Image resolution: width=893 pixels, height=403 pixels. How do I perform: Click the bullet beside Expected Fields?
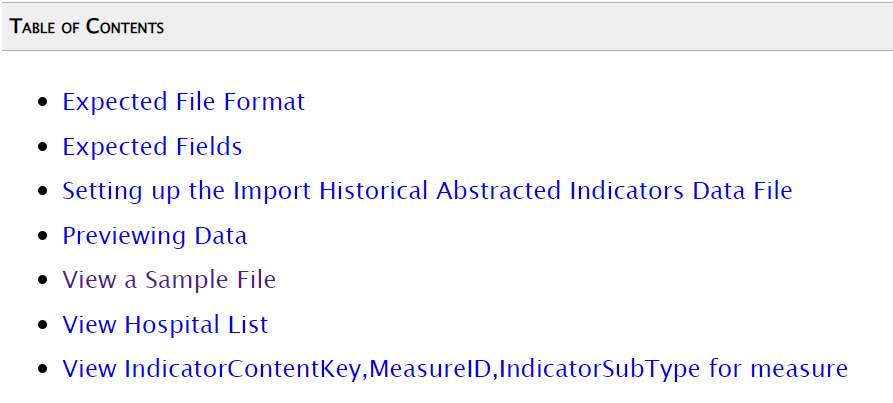42,147
